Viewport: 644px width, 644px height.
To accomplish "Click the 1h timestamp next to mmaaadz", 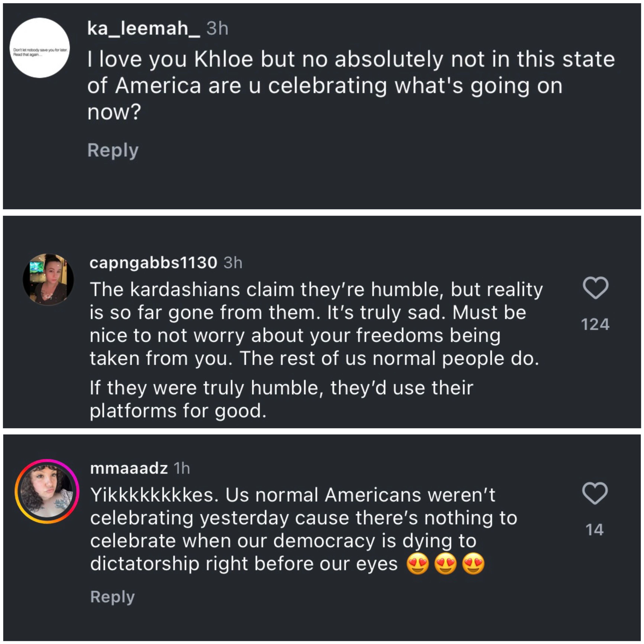I will click(x=182, y=468).
